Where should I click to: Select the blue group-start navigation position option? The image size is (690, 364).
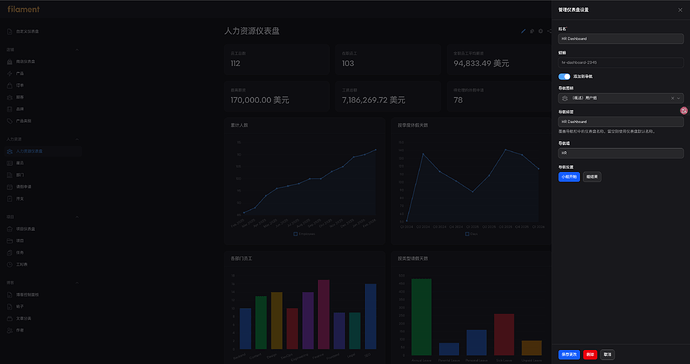coord(569,177)
